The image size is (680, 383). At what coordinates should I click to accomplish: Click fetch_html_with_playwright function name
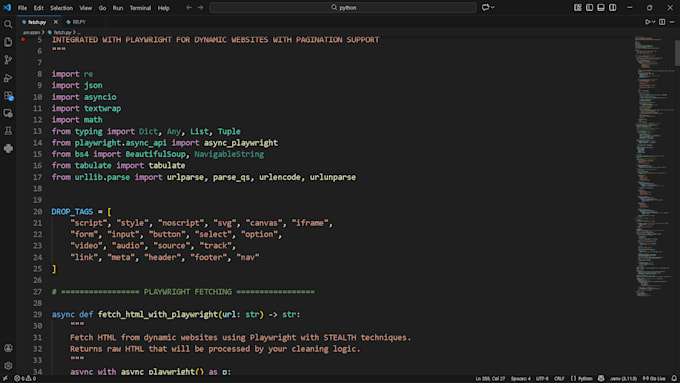(x=158, y=314)
